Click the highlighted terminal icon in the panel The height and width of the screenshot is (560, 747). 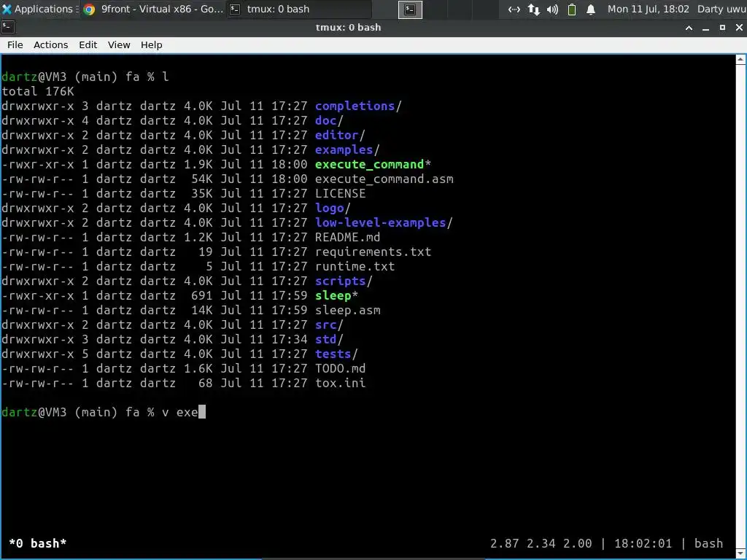[x=410, y=9]
